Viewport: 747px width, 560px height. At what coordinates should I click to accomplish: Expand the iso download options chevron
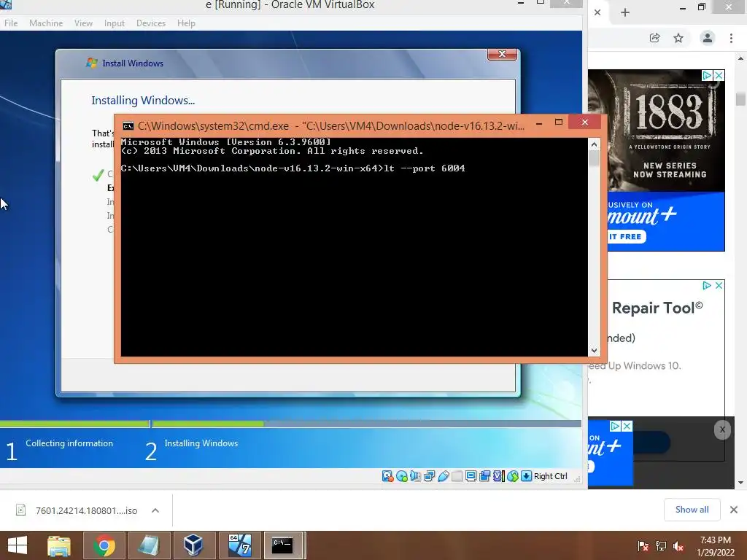coord(155,510)
